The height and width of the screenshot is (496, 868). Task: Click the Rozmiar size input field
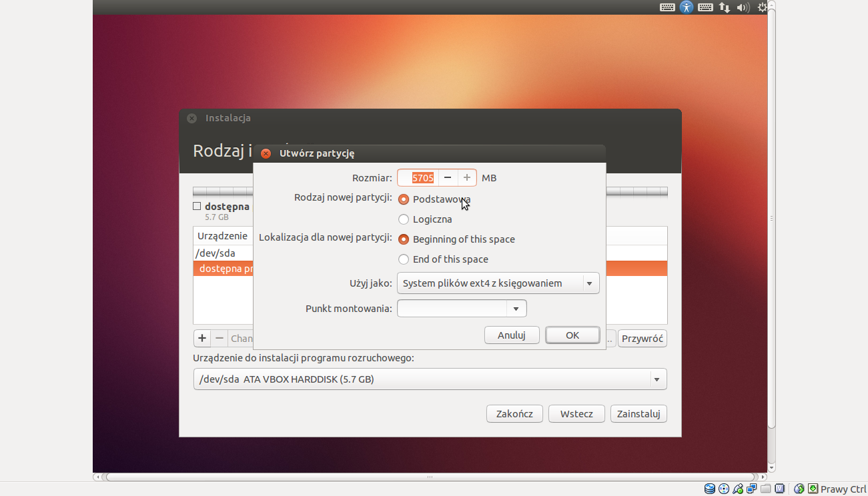click(x=418, y=177)
